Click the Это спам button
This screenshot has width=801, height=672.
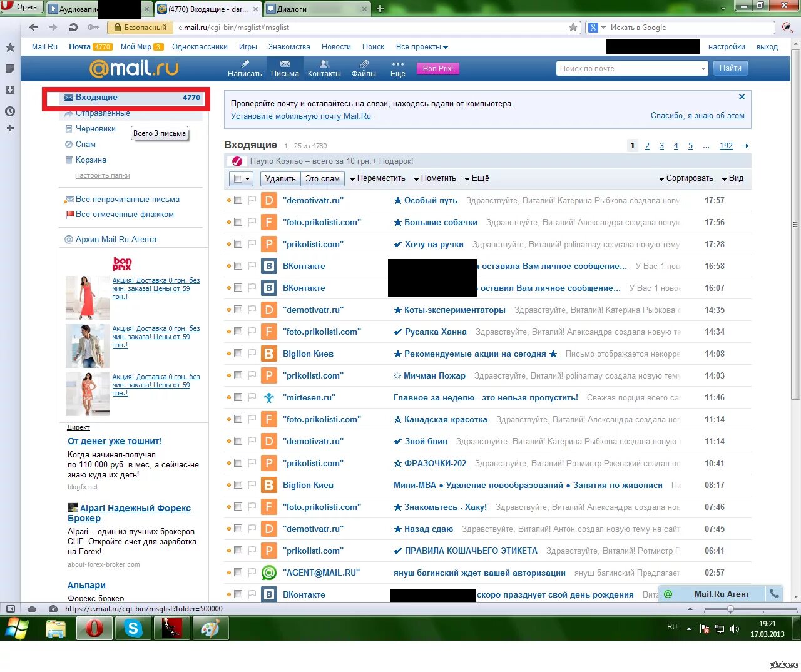tap(322, 178)
